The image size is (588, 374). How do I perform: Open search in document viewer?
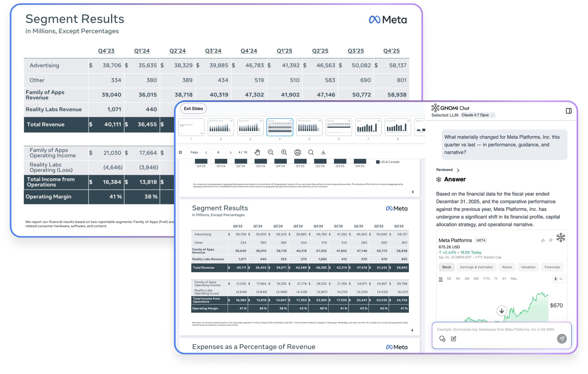(x=311, y=152)
